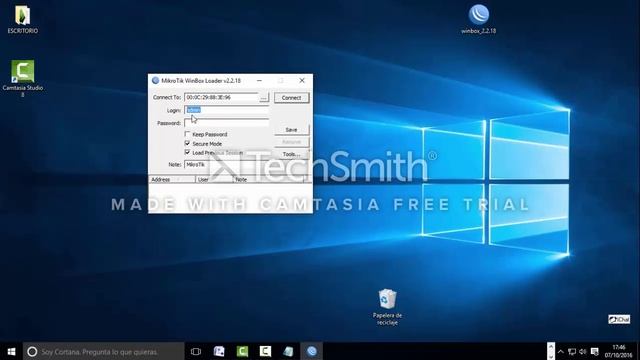Open the green Camtasia taskbar icon
Image resolution: width=640 pixels, height=360 pixels.
tap(242, 351)
